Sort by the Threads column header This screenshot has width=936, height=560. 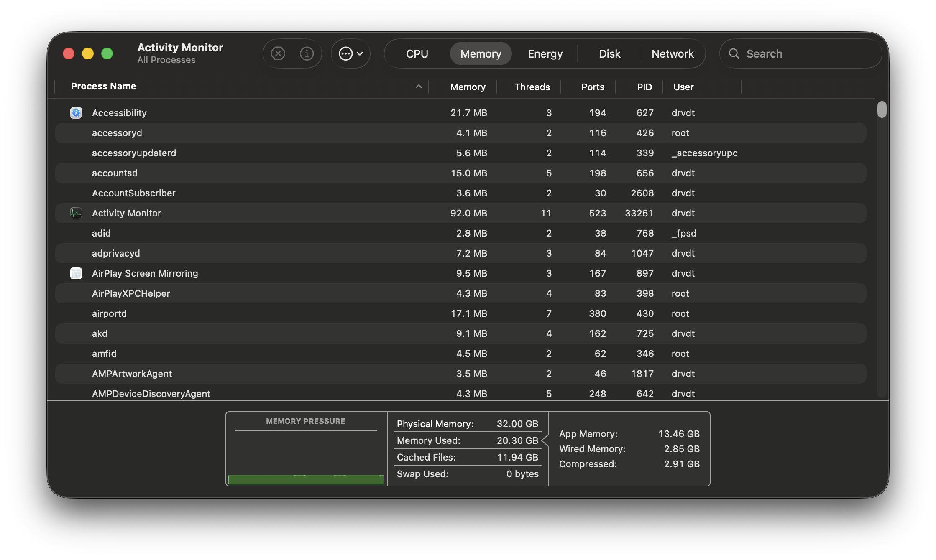click(532, 87)
